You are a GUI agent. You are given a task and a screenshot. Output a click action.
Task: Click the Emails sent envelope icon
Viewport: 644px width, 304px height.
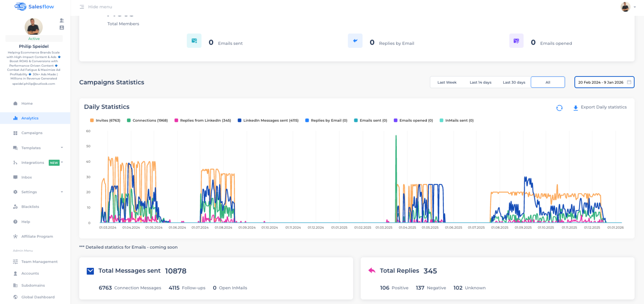click(194, 41)
